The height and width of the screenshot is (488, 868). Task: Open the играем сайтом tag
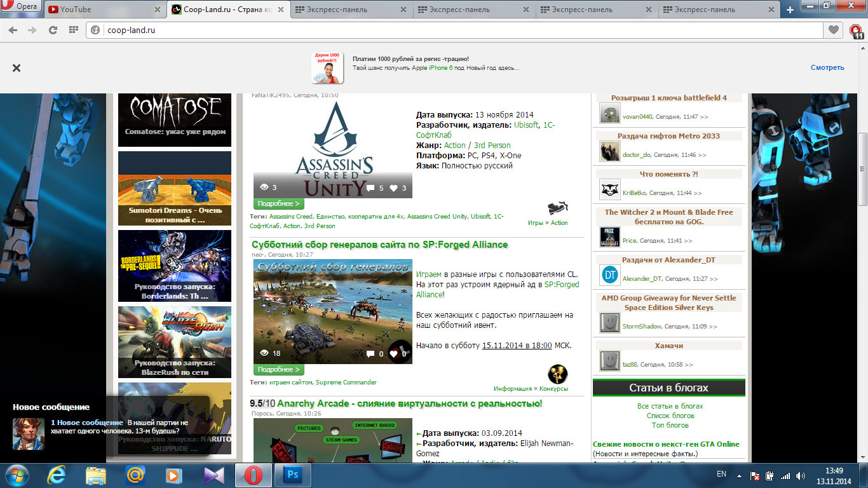click(290, 383)
